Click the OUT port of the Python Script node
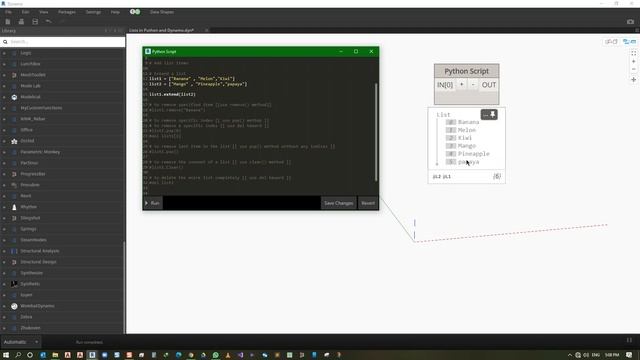 (489, 85)
